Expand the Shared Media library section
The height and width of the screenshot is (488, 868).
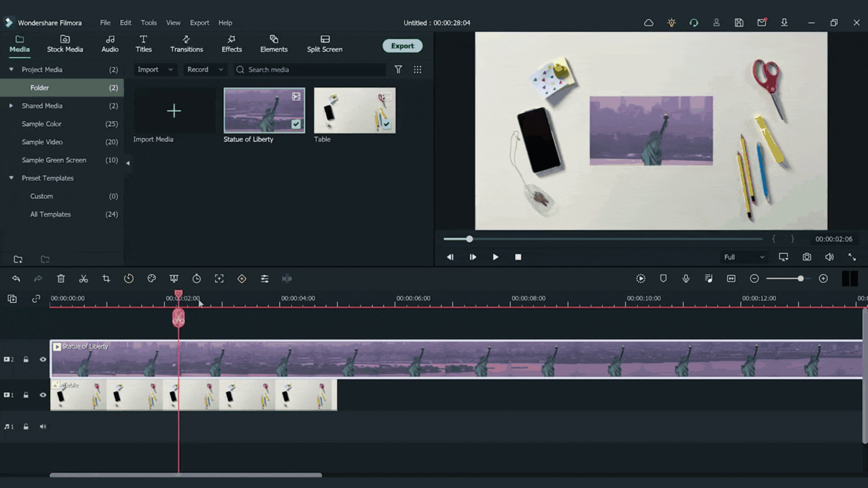coord(11,105)
